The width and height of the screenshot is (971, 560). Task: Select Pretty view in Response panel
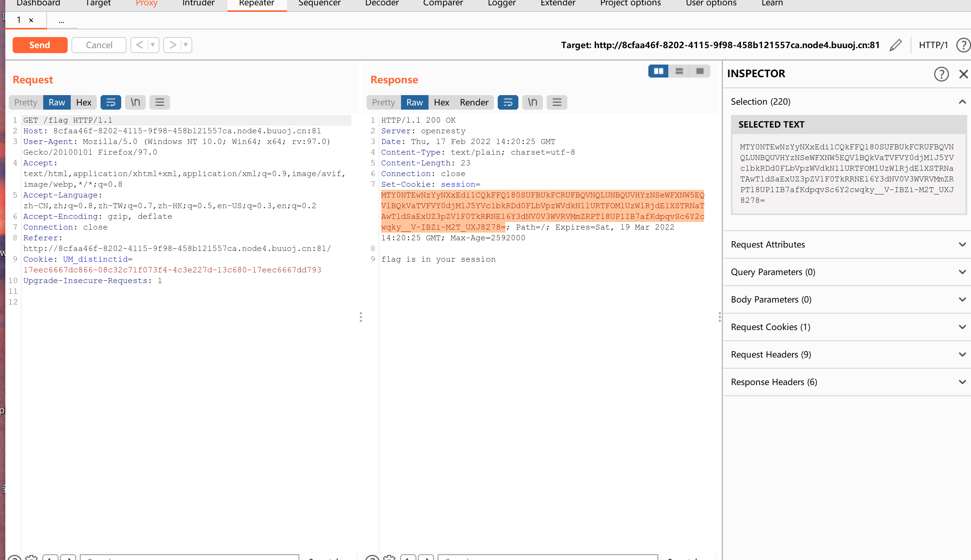(x=383, y=102)
